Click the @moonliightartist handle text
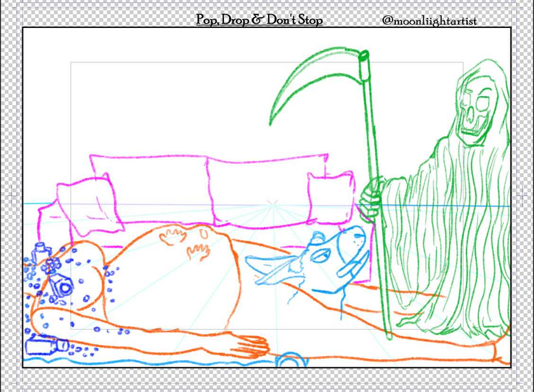 tap(429, 20)
